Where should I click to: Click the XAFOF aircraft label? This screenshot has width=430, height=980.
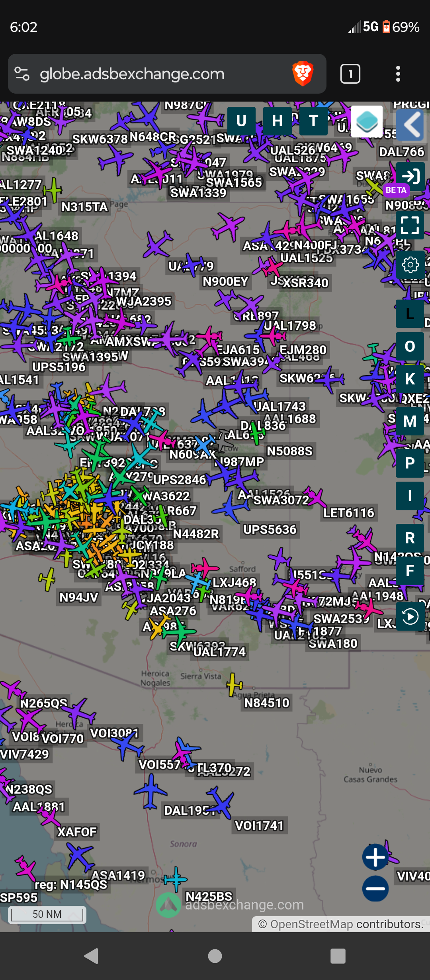(77, 832)
